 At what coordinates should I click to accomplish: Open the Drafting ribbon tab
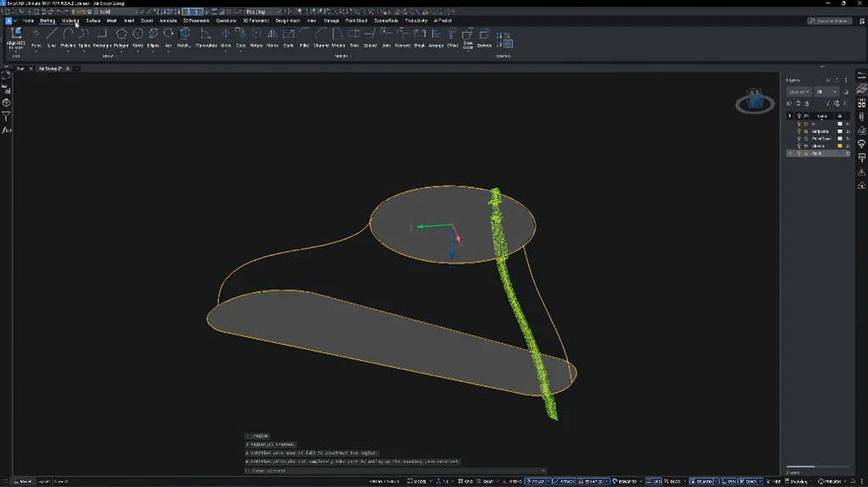[x=47, y=20]
